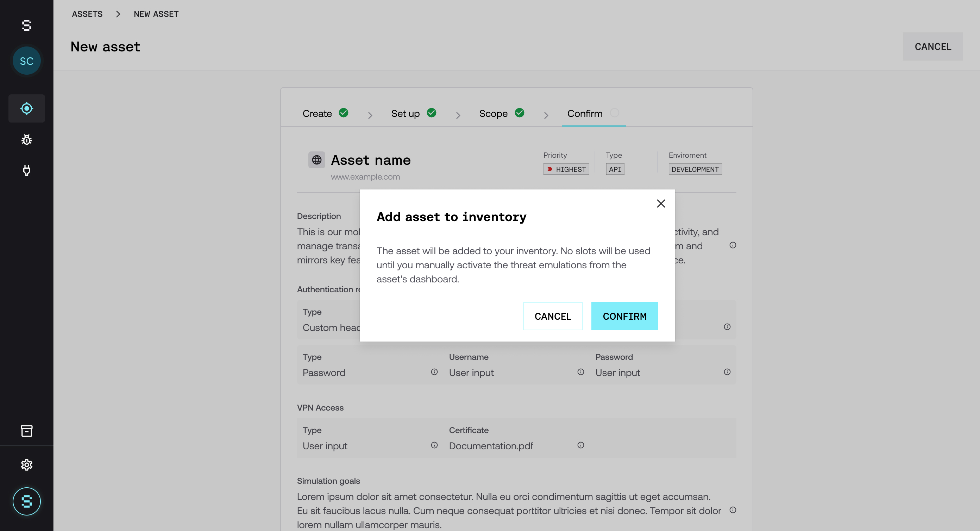Screen dimensions: 980x531
Task: Click breadcrumb chevron after ASSETS
Action: tap(118, 14)
